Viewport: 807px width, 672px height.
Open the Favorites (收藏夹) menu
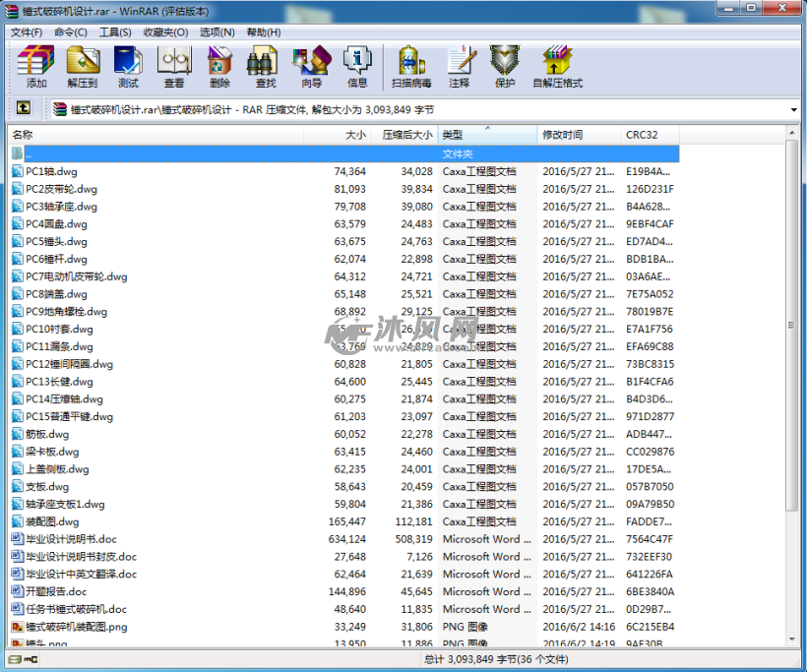[x=165, y=32]
